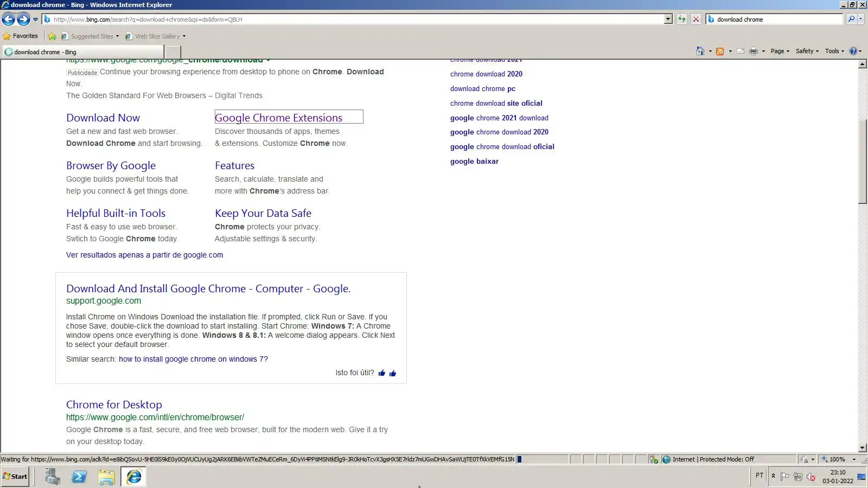The image size is (868, 488).
Task: Click the Print icon
Action: coord(754,51)
